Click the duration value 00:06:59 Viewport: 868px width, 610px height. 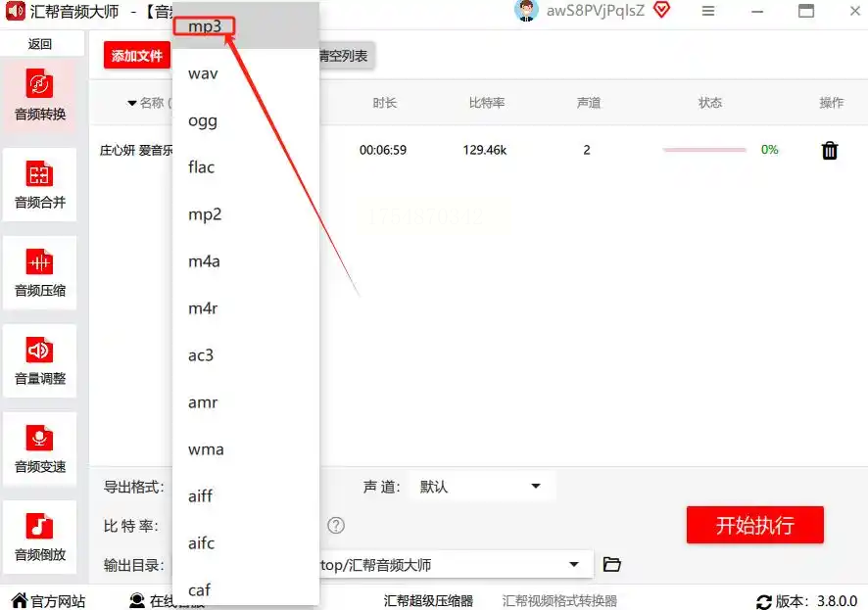(x=383, y=150)
